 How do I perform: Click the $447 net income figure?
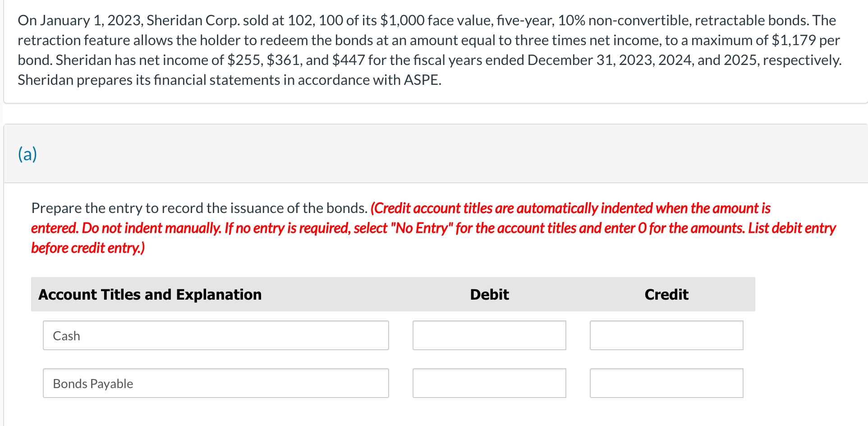pos(348,60)
